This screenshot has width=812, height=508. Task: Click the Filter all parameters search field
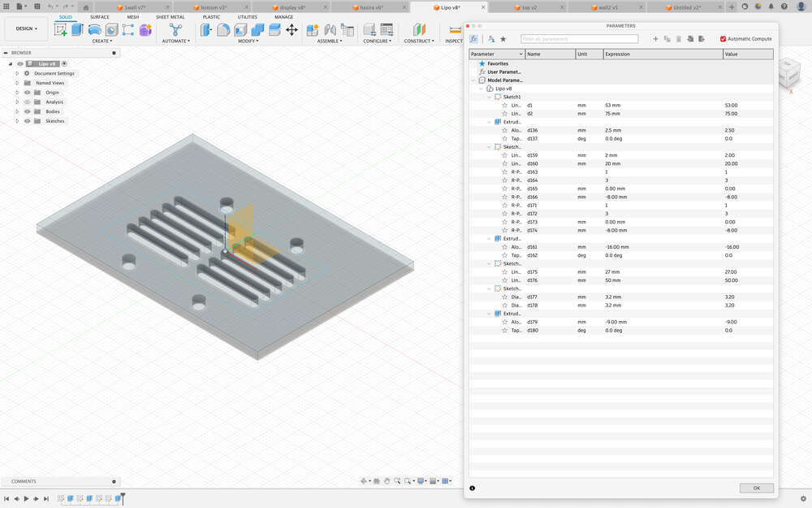[579, 39]
